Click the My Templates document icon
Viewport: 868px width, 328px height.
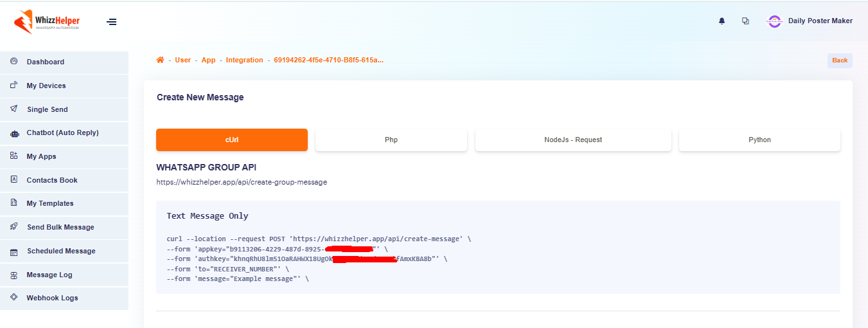pos(14,203)
